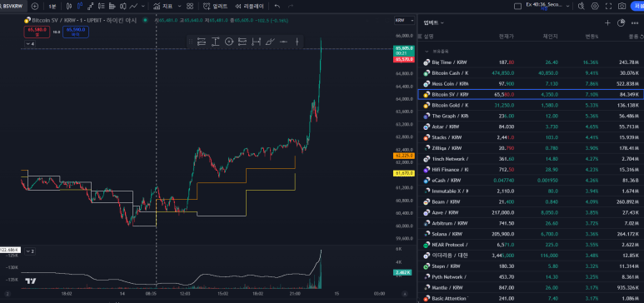
Task: Add a symbol to the watchlist with plus
Action: tap(608, 22)
